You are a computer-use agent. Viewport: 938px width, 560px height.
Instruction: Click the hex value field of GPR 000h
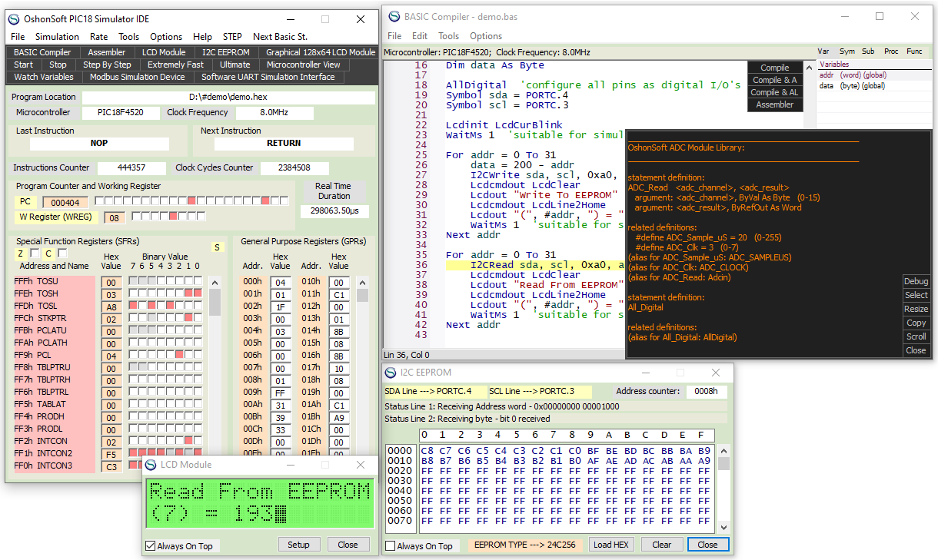point(280,282)
